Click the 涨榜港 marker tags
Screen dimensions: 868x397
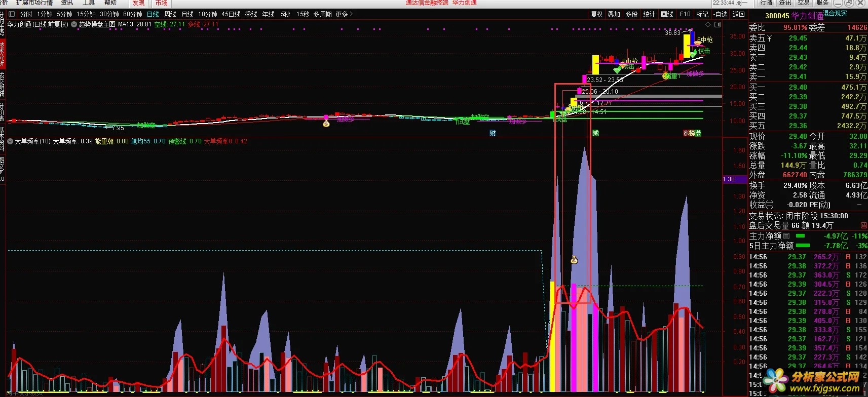pyautogui.click(x=692, y=133)
